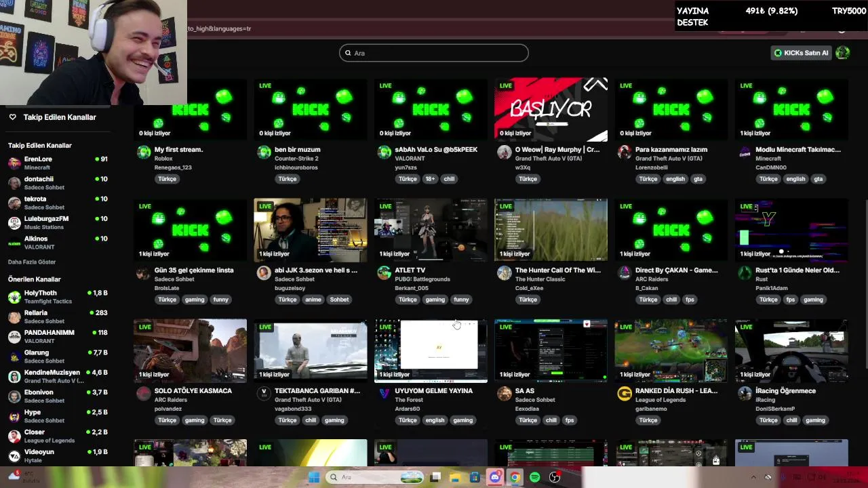Click the anime tag on abi JJK card
Viewport: 868px width, 488px height.
(313, 300)
